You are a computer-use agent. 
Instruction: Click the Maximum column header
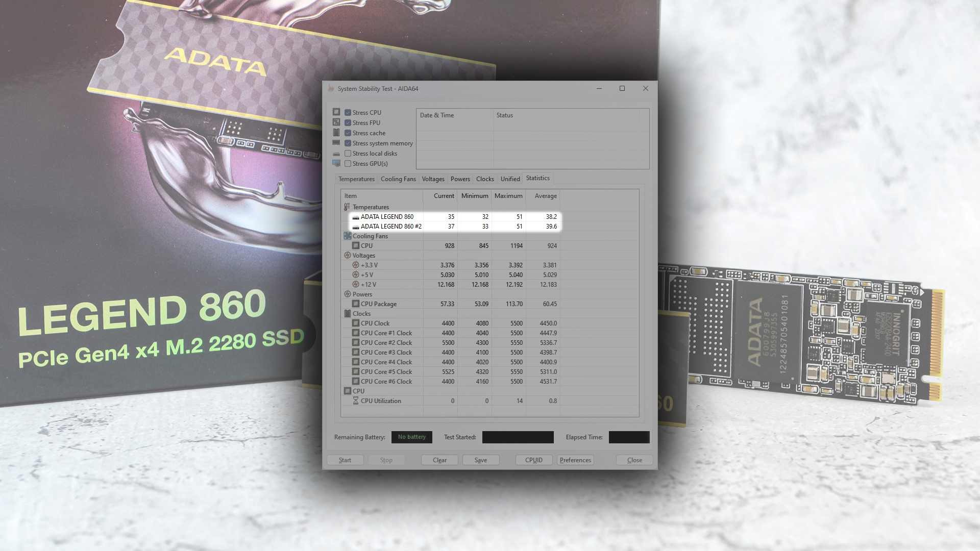[508, 196]
